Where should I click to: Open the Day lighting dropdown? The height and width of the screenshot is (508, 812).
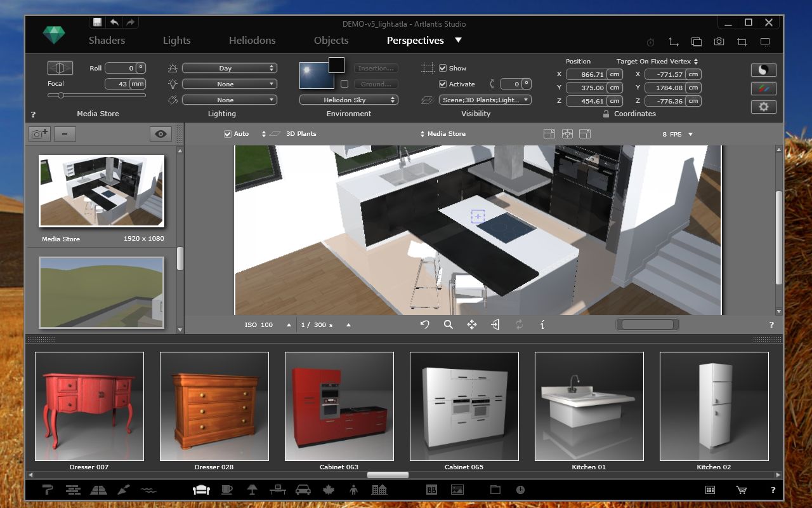pyautogui.click(x=229, y=68)
